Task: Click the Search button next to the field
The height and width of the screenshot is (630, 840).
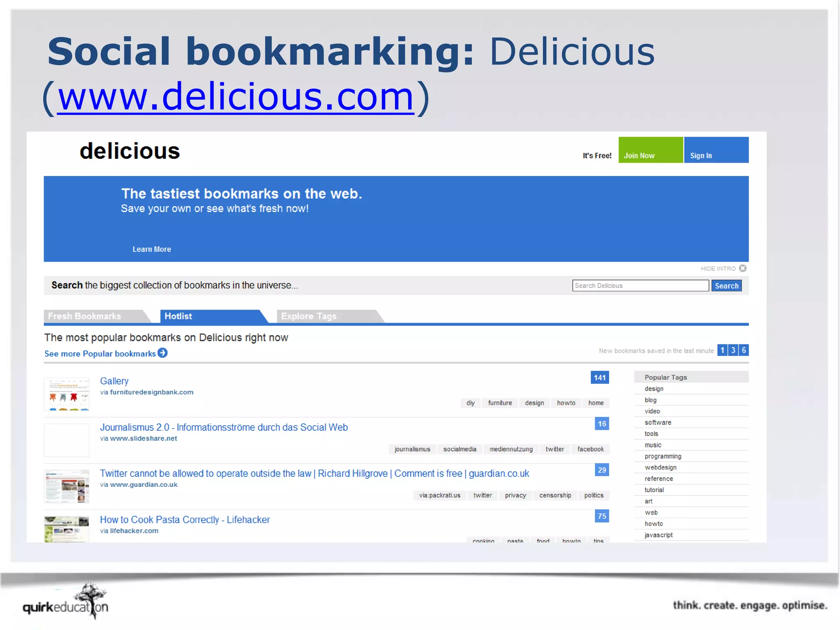Action: pos(726,286)
